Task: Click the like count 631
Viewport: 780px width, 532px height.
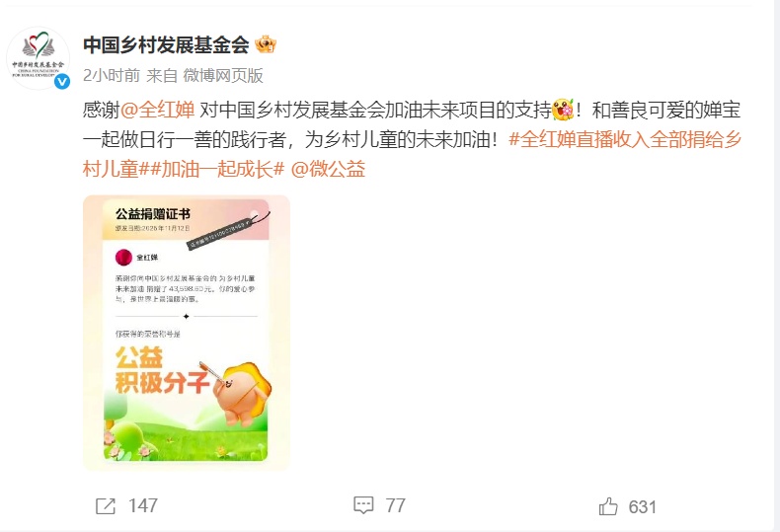Action: [642, 507]
